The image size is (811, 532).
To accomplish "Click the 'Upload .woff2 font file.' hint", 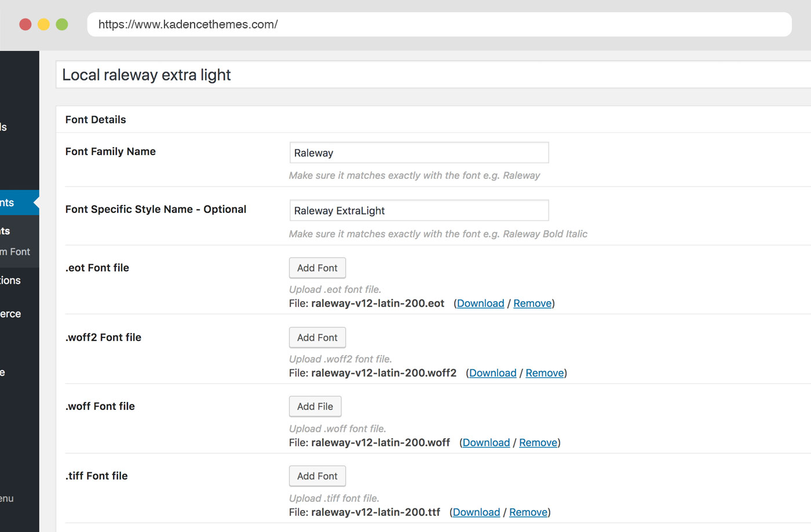I will [x=341, y=359].
